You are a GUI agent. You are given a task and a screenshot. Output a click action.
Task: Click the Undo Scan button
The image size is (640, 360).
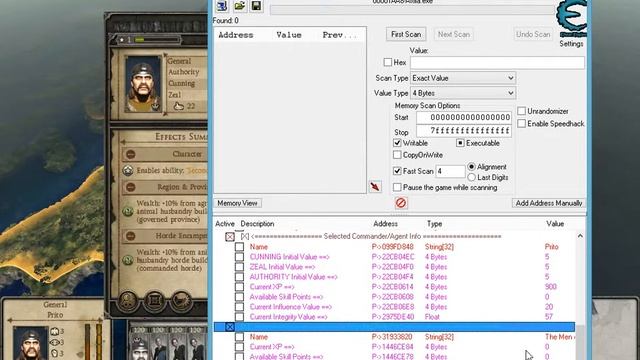tap(533, 34)
